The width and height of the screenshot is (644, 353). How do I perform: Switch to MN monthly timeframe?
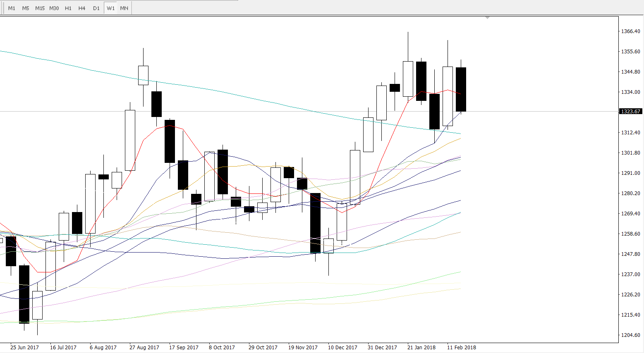(x=124, y=8)
